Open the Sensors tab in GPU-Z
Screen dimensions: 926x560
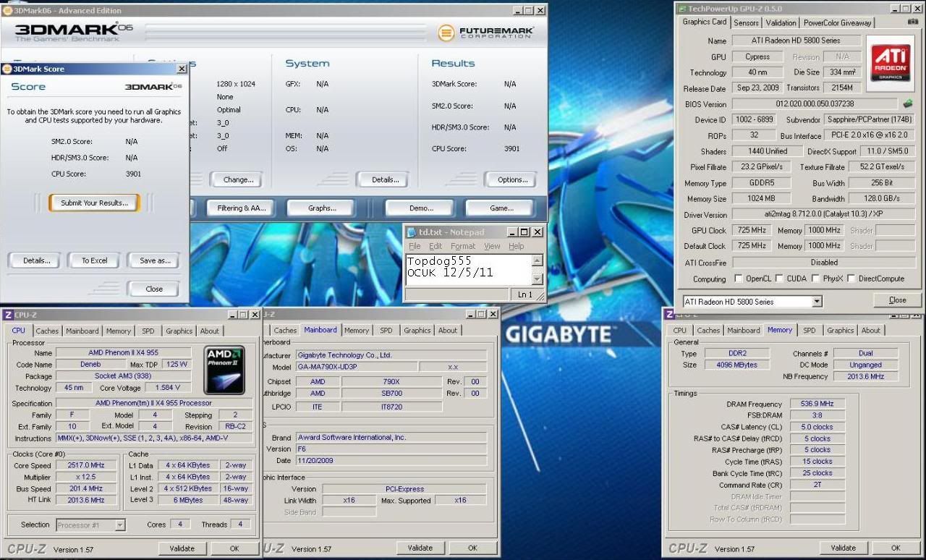[746, 23]
